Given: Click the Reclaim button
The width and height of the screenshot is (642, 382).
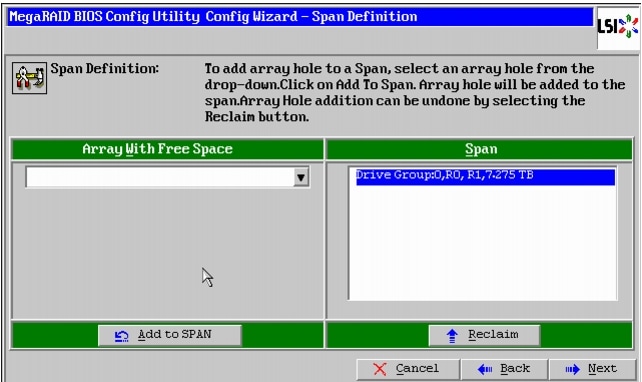Looking at the screenshot, I should click(484, 335).
